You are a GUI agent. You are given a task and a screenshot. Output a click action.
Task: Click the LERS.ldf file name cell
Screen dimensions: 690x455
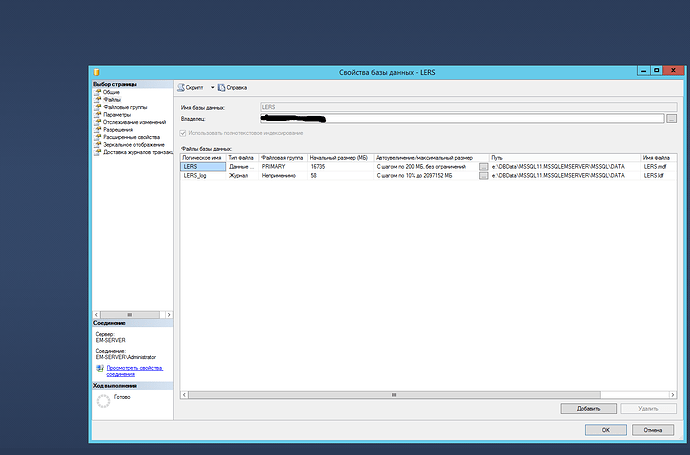coord(658,176)
